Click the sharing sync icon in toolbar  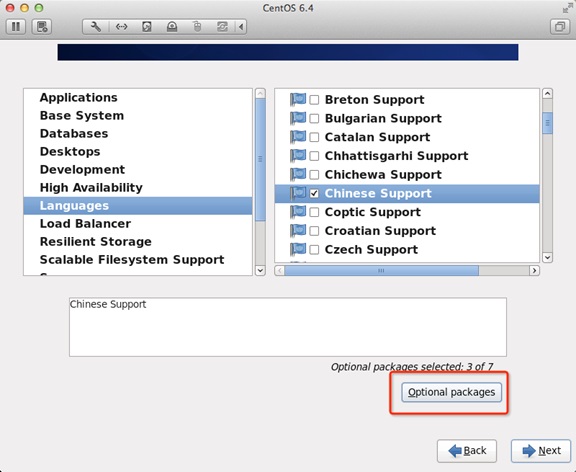click(x=222, y=27)
